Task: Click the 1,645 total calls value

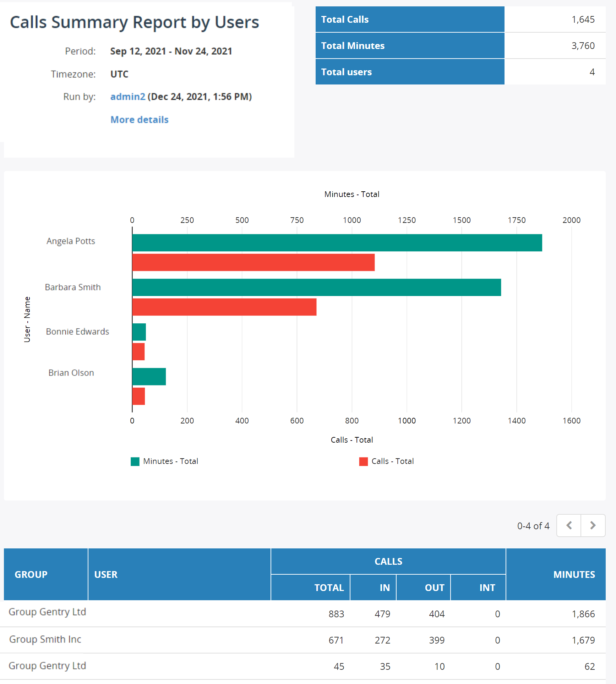Action: 583,20
